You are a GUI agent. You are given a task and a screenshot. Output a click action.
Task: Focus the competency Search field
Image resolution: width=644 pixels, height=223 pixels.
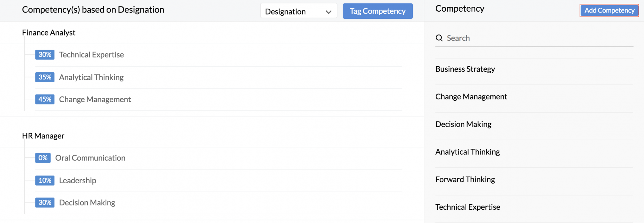[x=534, y=38]
